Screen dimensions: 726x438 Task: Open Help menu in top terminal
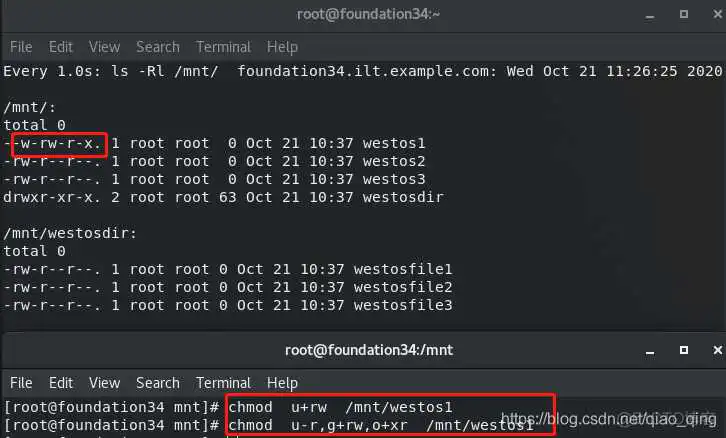tap(282, 47)
